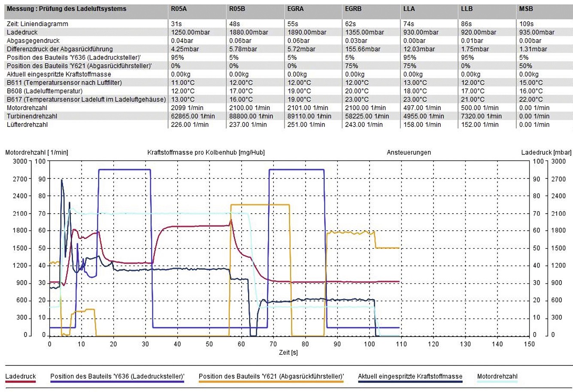Select the Y636 Ladedrucksteller legend label
The image size is (573, 392).
(x=117, y=376)
